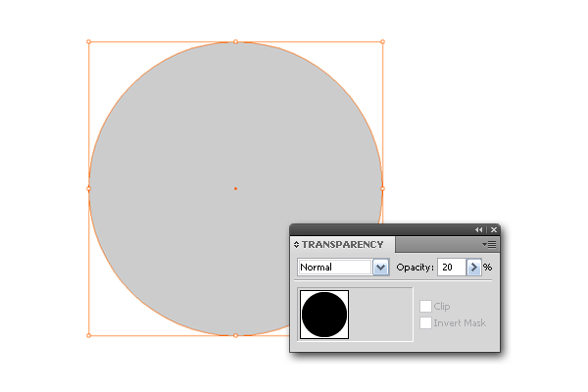The height and width of the screenshot is (392, 588).
Task: Click the top-center anchor point of circle
Action: [235, 41]
